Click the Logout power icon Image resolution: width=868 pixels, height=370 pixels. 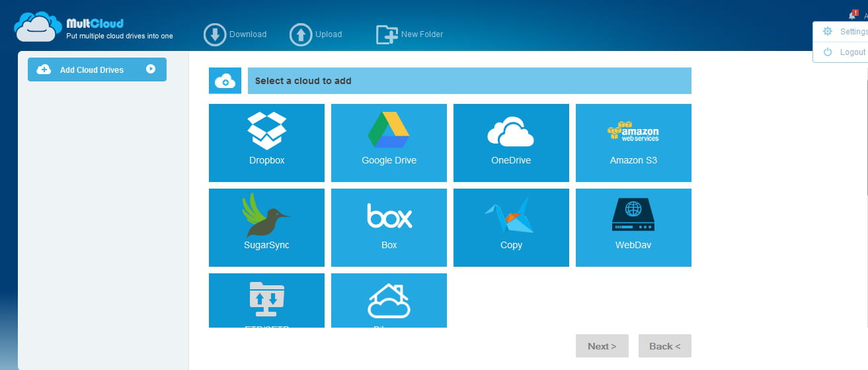coord(827,52)
